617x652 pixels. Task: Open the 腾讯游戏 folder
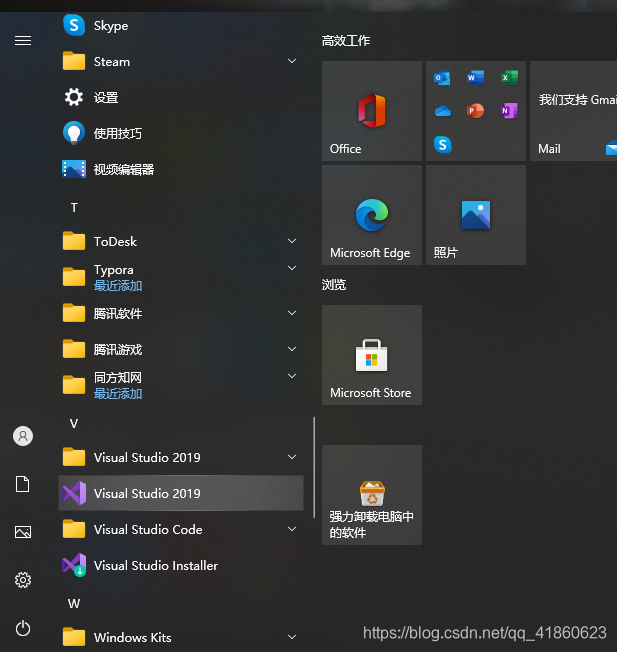click(x=181, y=349)
